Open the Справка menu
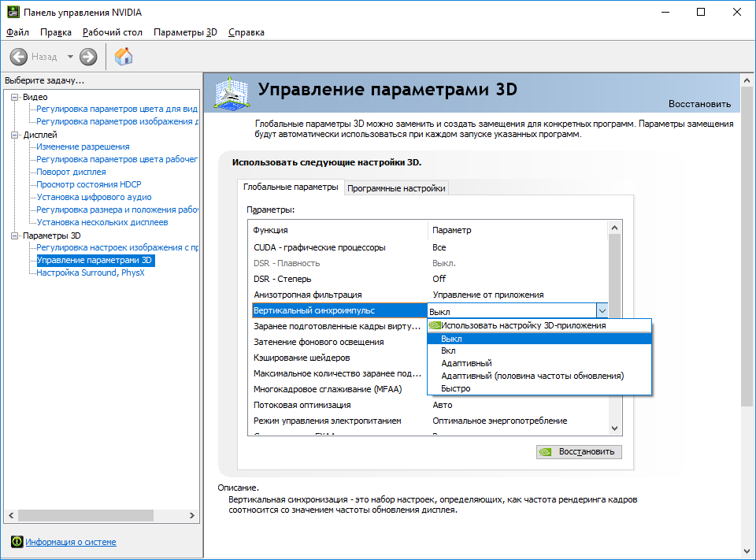This screenshot has width=756, height=560. click(x=246, y=32)
